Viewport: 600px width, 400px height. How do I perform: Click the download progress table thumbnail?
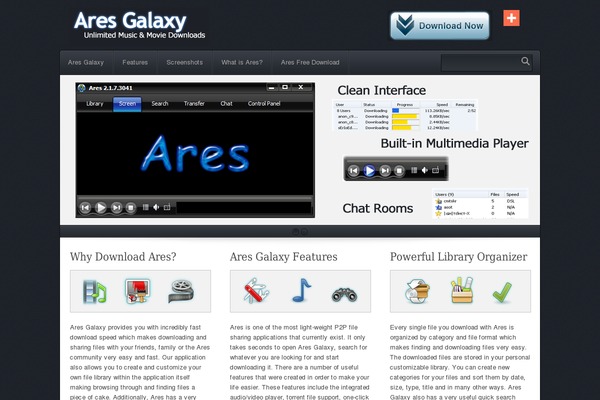pos(405,116)
